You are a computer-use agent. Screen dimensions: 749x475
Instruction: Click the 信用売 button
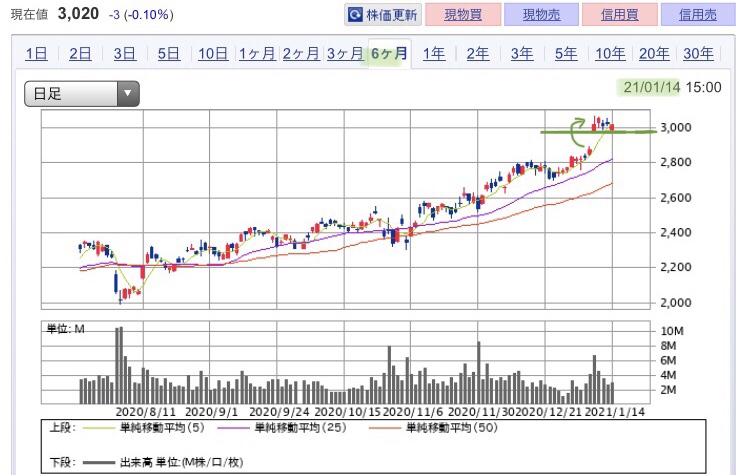(698, 15)
